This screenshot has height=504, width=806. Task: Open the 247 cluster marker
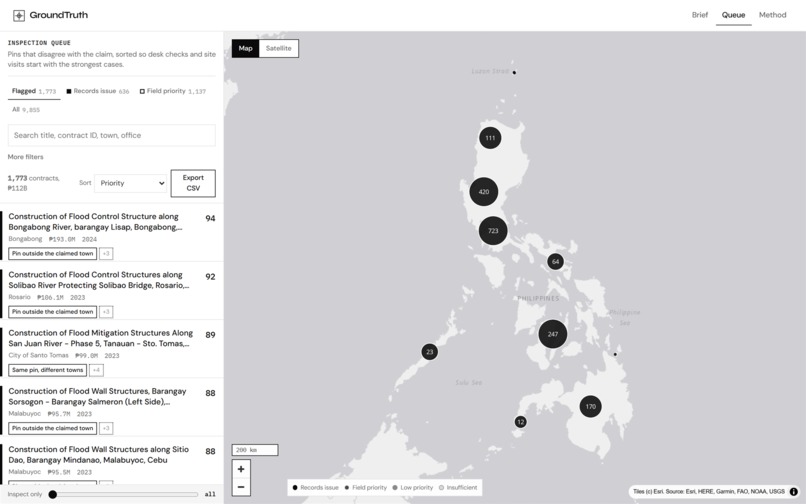[x=553, y=334]
